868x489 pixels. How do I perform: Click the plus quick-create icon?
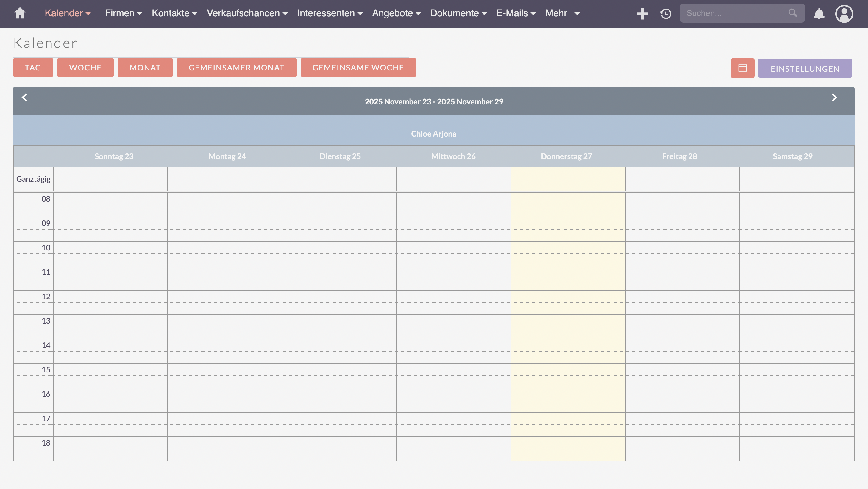click(x=642, y=13)
